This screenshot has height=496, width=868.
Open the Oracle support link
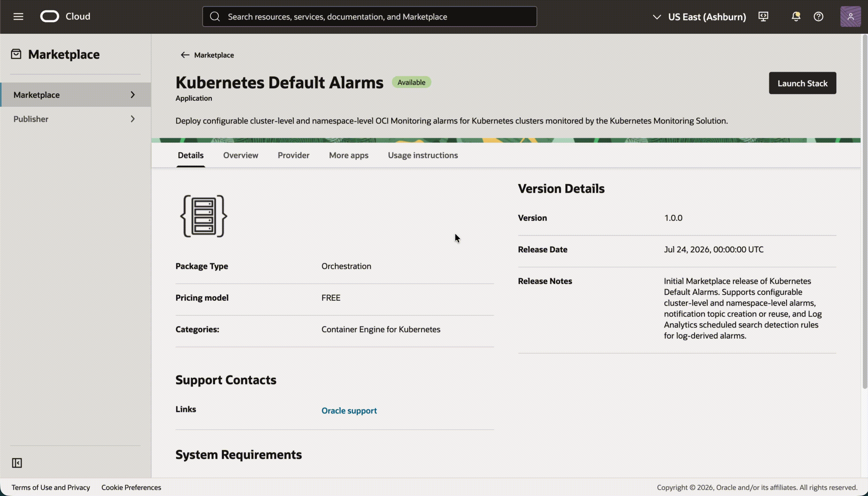pyautogui.click(x=349, y=410)
